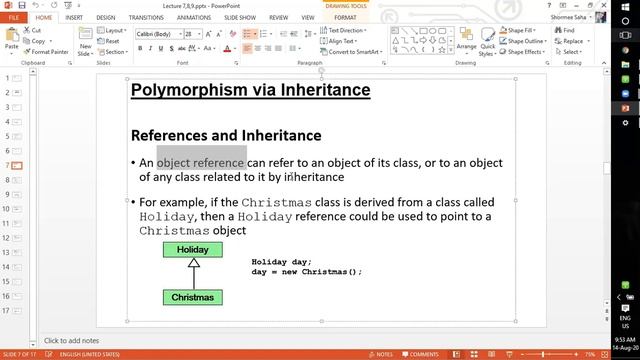The image size is (640, 360).
Task: Open the COMMENTS pane
Action: click(x=420, y=354)
